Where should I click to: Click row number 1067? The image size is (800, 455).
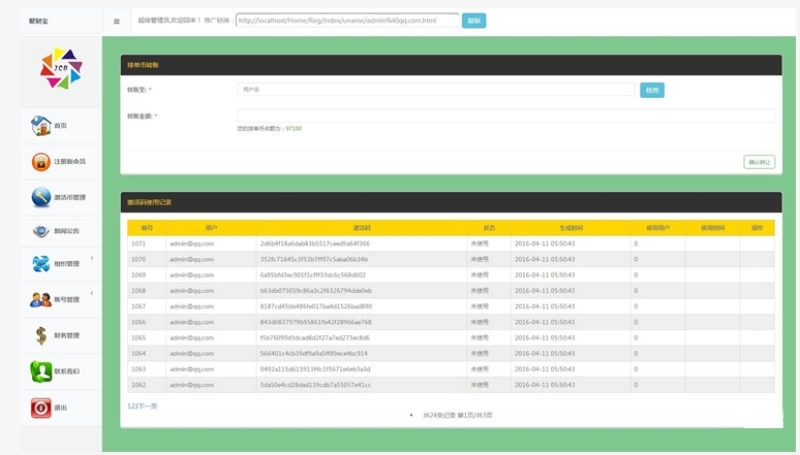pos(138,307)
